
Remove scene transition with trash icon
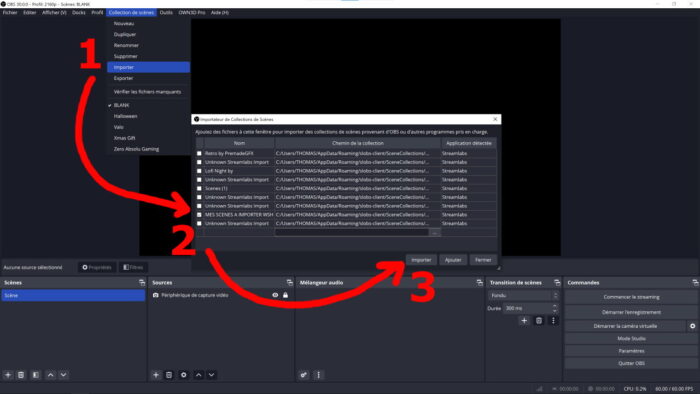click(x=539, y=320)
